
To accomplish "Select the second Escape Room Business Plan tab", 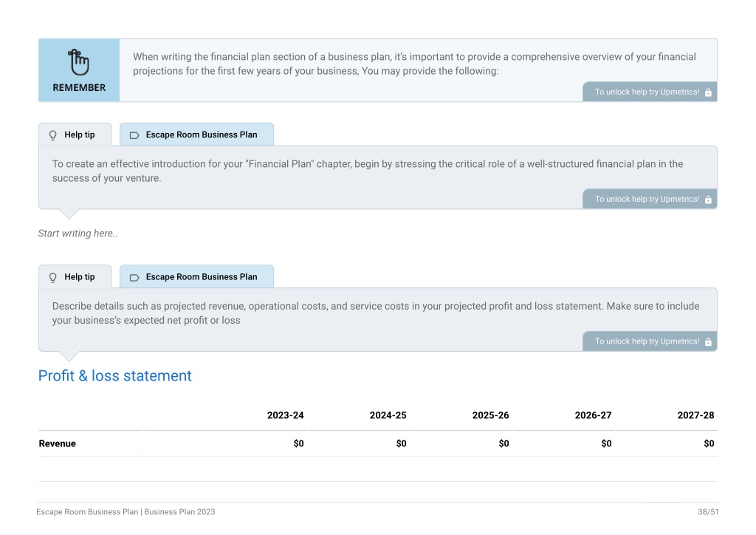I will (x=196, y=277).
